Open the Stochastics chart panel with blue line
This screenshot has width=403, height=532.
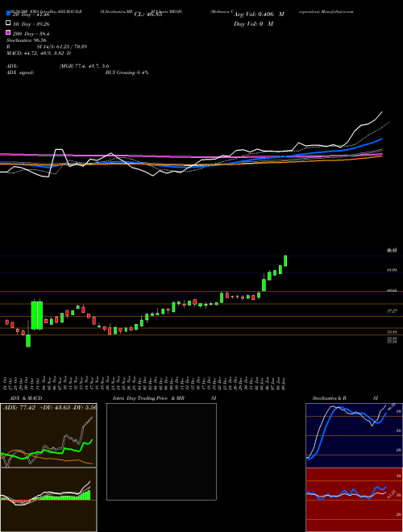[x=354, y=435]
